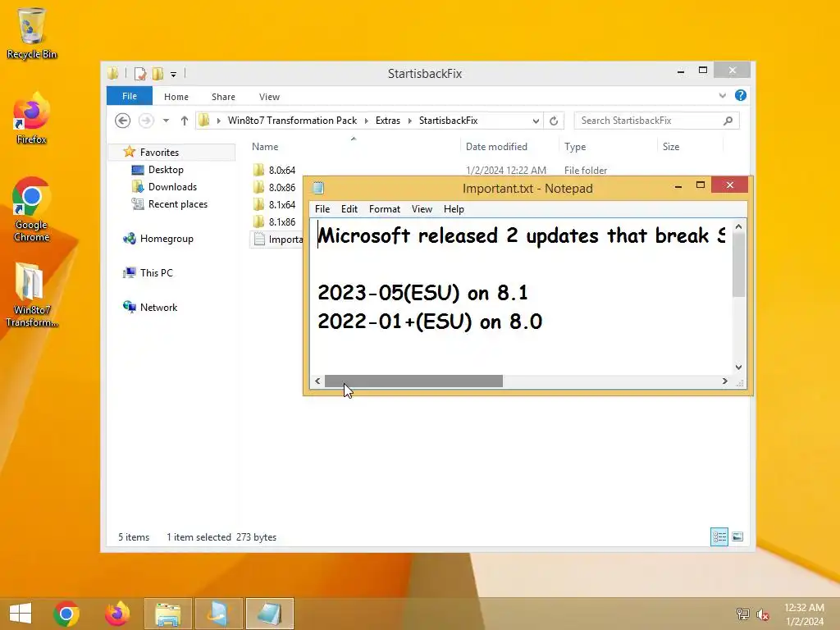This screenshot has width=840, height=630.
Task: Open Notepad Edit menu
Action: (x=349, y=209)
